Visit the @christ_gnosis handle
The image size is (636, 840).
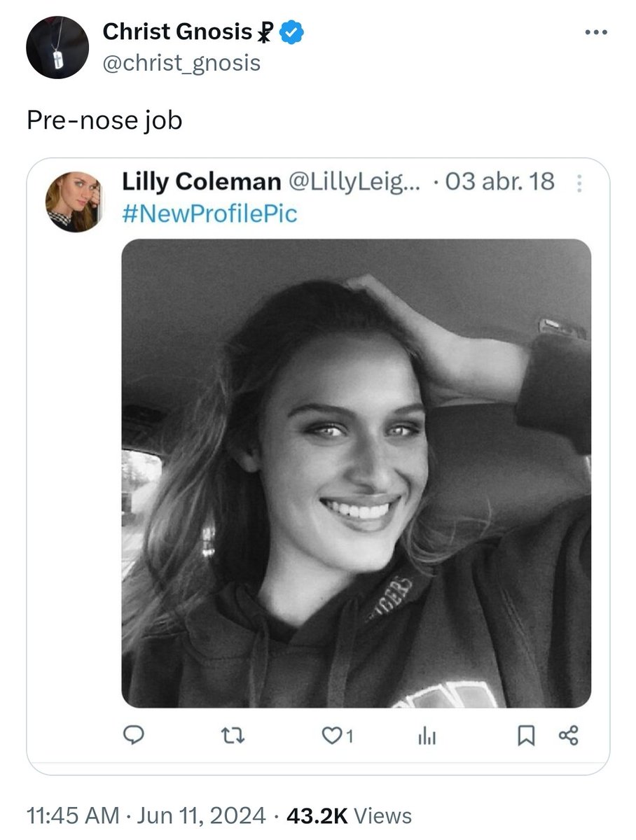181,63
